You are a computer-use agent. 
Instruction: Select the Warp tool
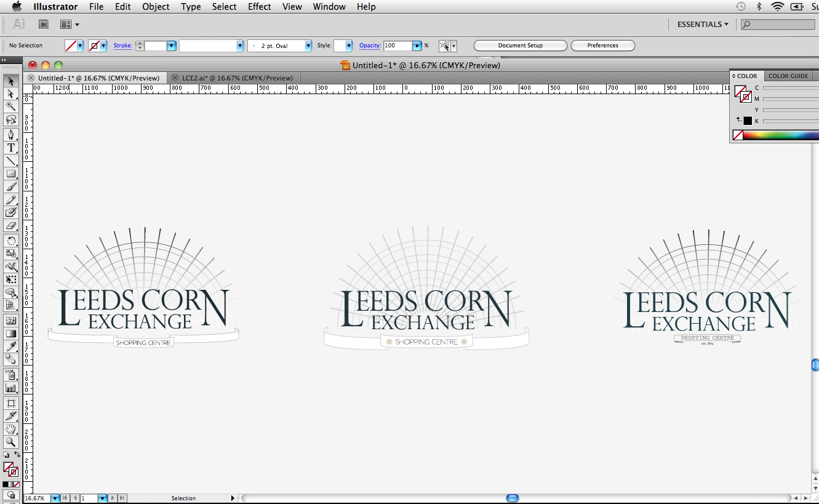11,266
